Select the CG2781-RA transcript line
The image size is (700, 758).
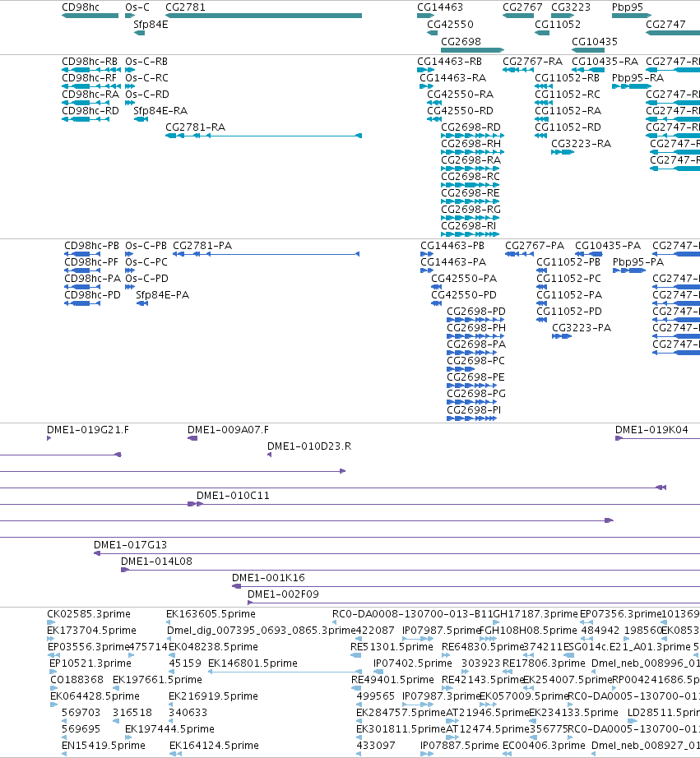(x=264, y=136)
